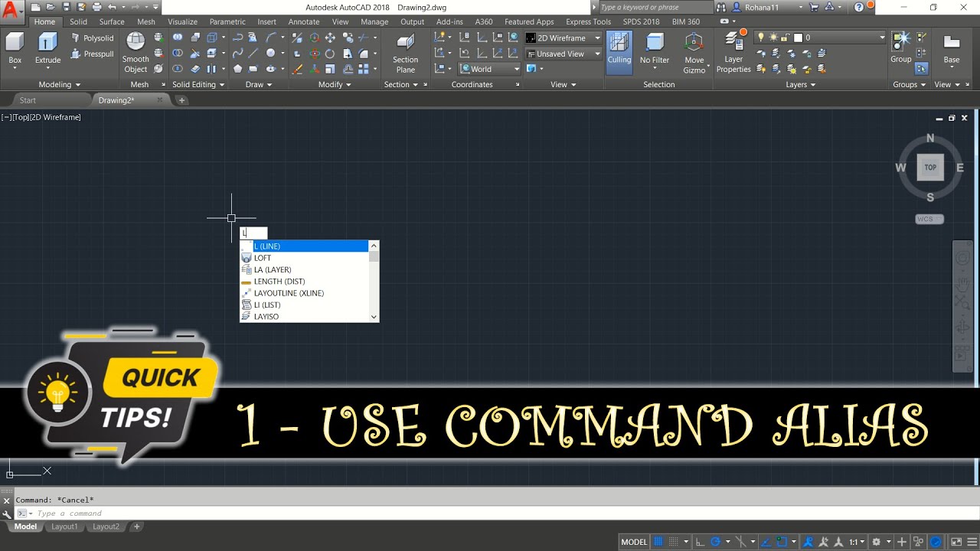Click the Undo arrow icon

113,7
